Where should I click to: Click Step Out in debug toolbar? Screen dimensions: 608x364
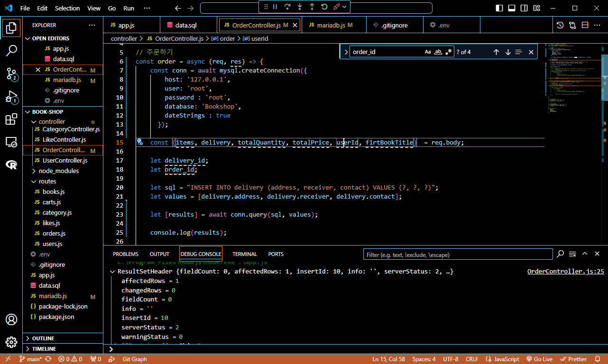click(312, 7)
